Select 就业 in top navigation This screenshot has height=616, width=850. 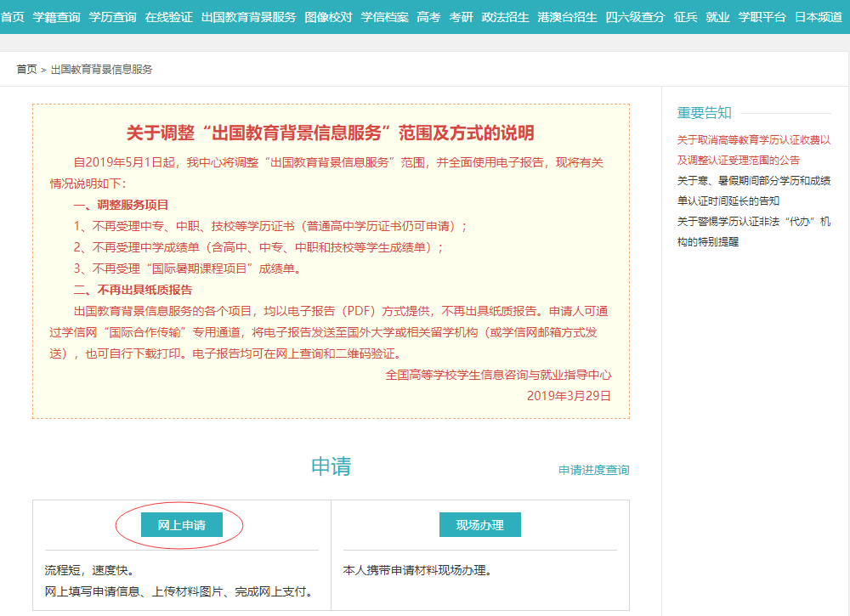[717, 17]
